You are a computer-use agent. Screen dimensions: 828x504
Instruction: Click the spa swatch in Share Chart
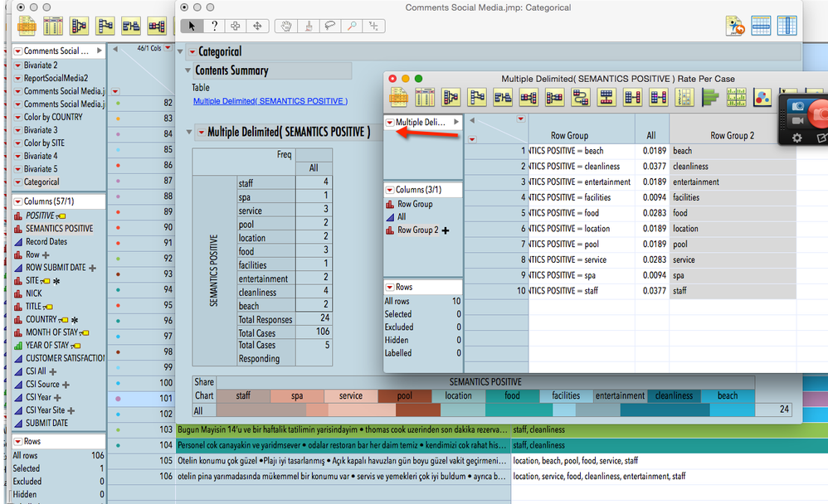point(297,395)
